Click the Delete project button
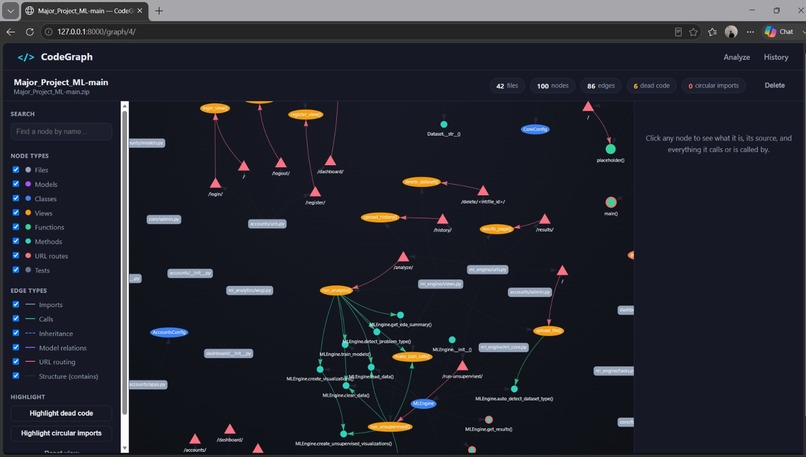The image size is (806, 457). (774, 85)
